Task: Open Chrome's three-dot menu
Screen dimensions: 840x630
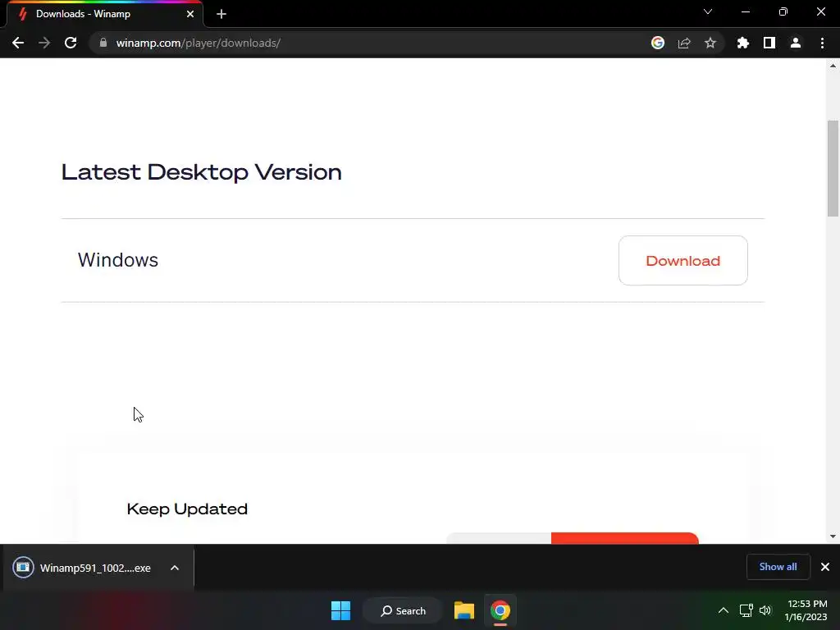Action: 822,43
